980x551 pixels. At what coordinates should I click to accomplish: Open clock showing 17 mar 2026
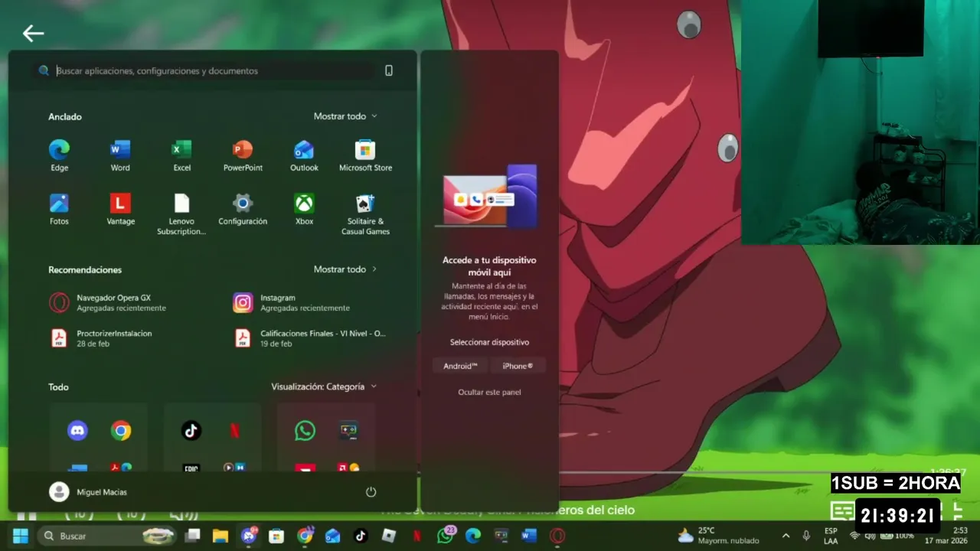coord(946,535)
